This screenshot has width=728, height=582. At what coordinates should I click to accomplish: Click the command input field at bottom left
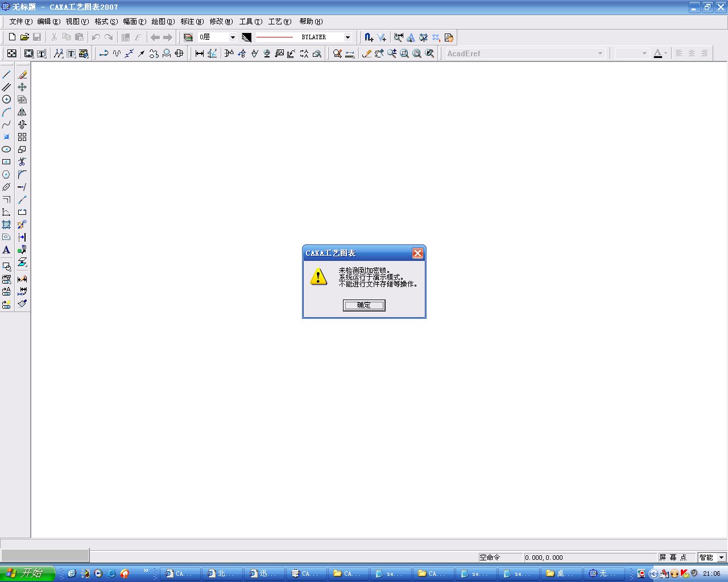point(45,555)
